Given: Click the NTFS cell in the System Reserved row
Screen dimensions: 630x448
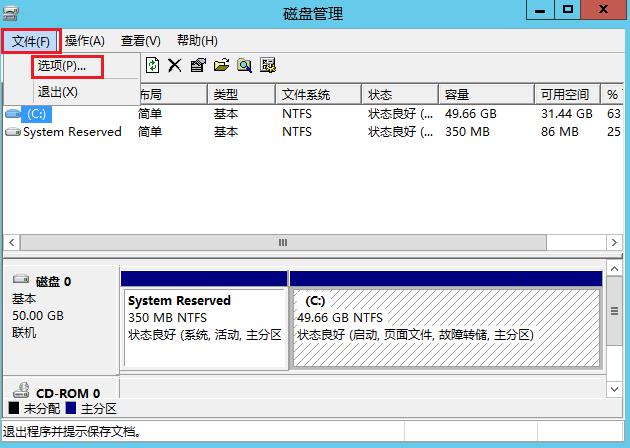Looking at the screenshot, I should (x=297, y=132).
